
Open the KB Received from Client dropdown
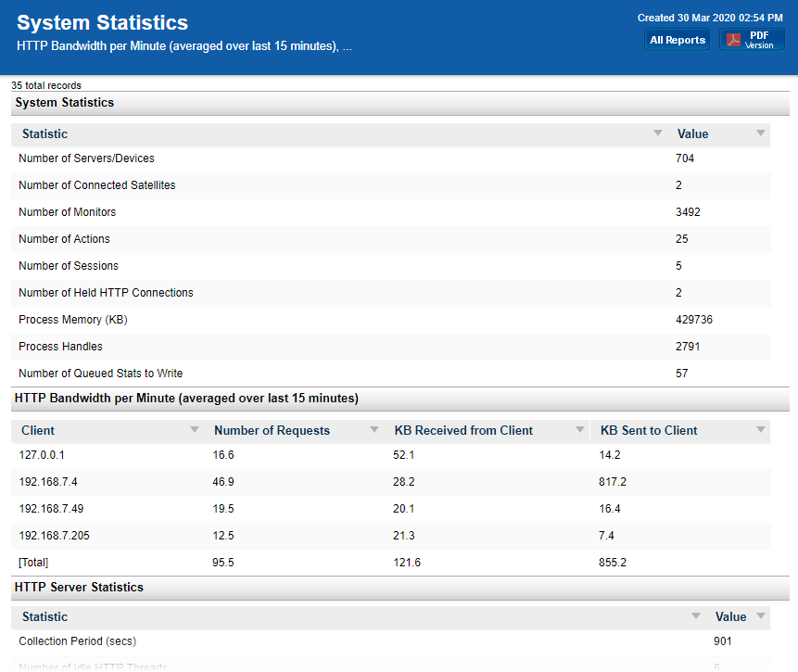coord(579,431)
